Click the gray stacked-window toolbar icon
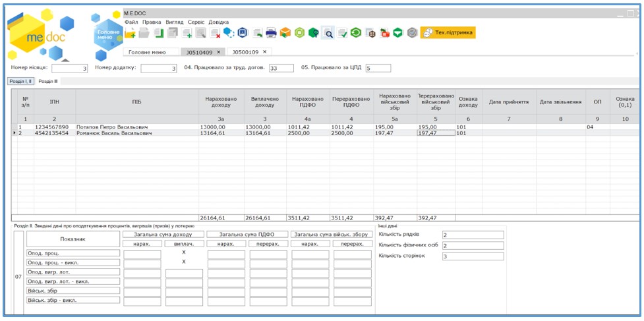Viewport: 644px width, 321px height. 173,33
